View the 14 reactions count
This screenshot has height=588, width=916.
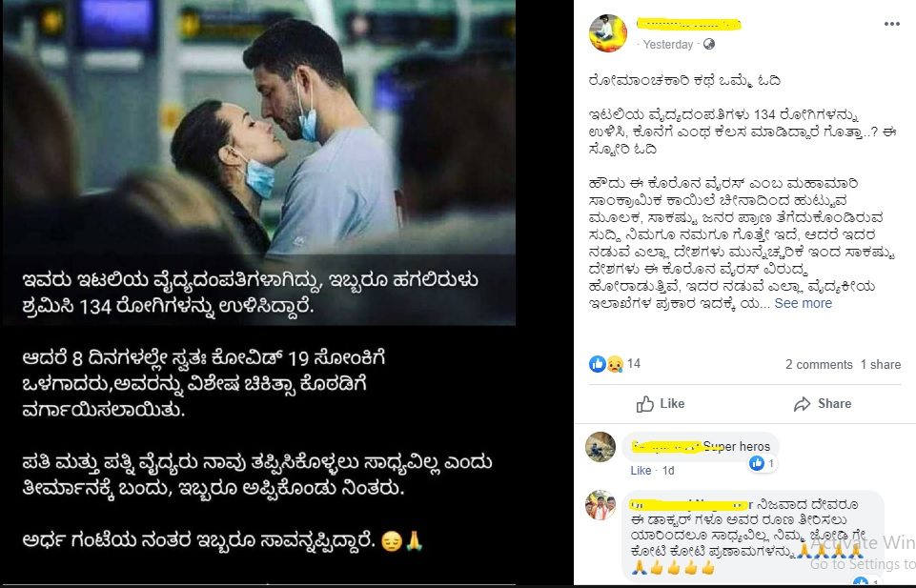(x=634, y=364)
